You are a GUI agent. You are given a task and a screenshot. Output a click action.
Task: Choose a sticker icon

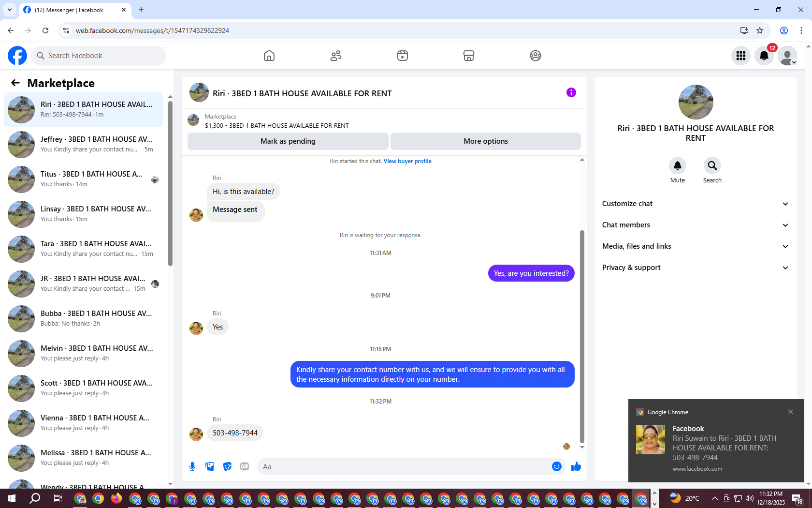227,466
